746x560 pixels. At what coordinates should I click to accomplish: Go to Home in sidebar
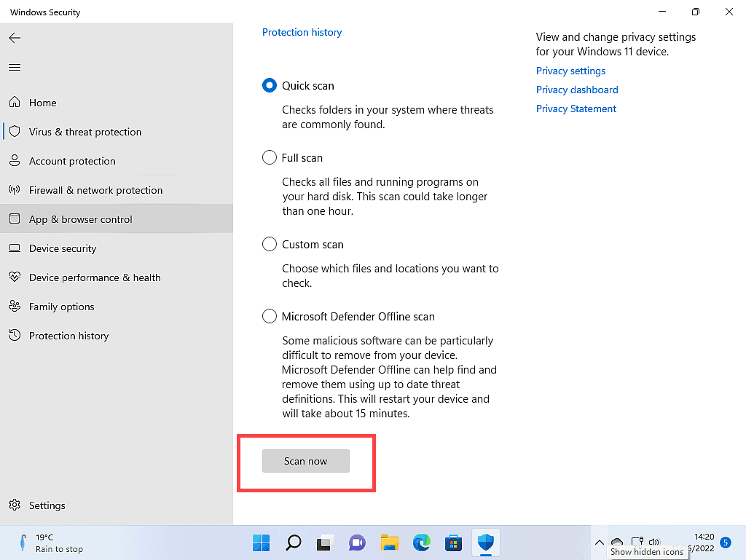click(42, 103)
